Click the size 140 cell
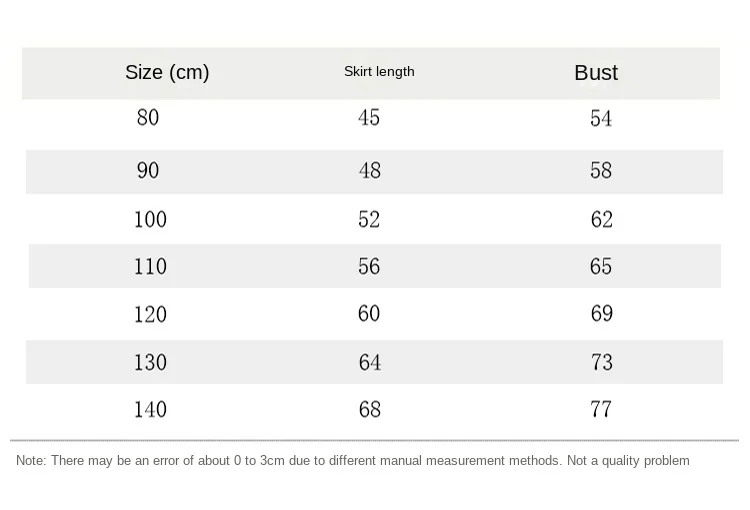This screenshot has width=750, height=510. 150,410
